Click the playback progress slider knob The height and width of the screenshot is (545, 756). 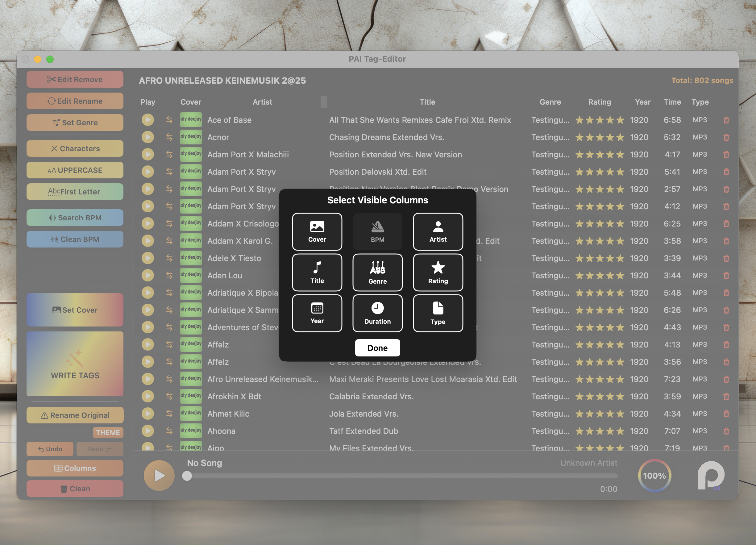187,476
